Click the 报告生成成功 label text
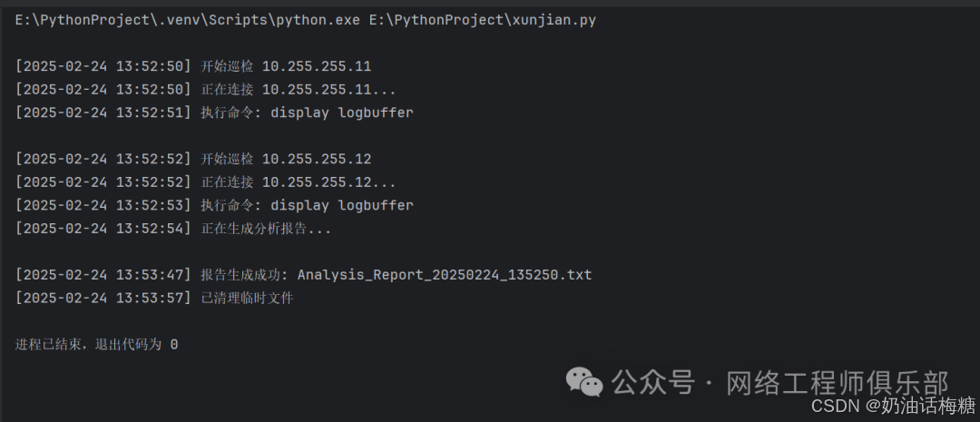The width and height of the screenshot is (980, 422). point(240,275)
